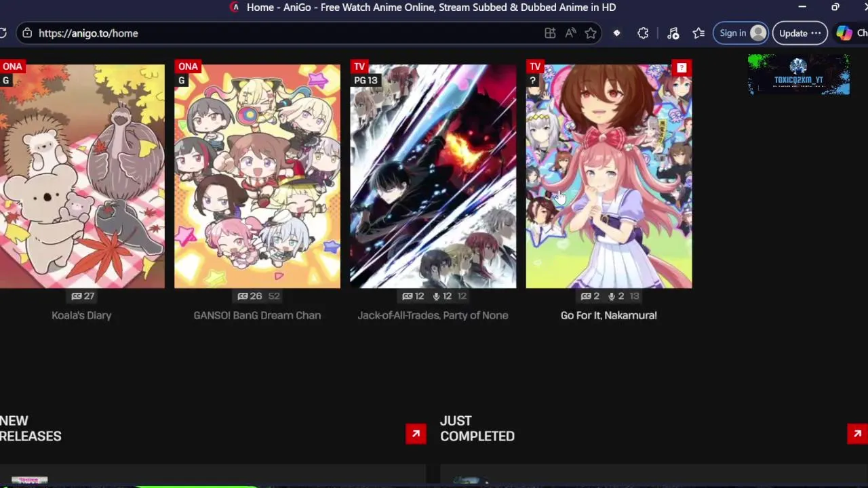Minimize the browser window
This screenshot has height=488, width=868.
tap(802, 7)
